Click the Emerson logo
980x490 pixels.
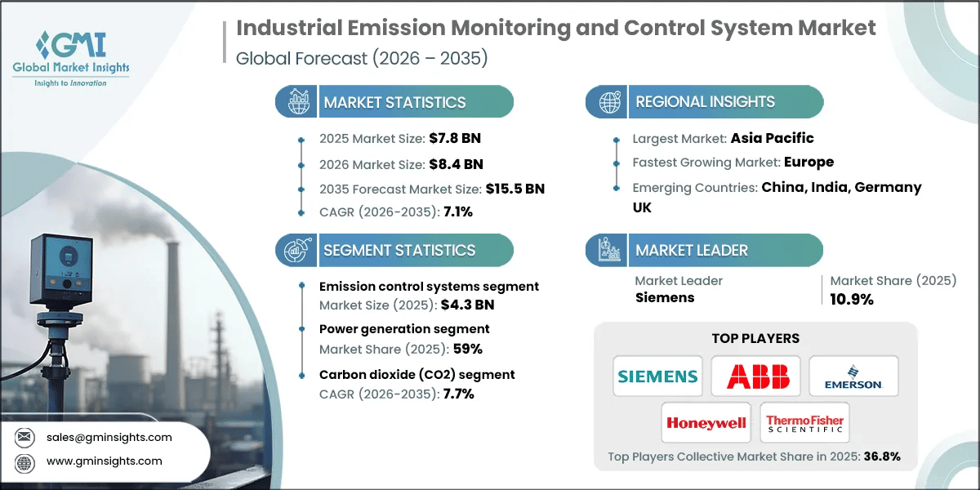[x=853, y=376]
